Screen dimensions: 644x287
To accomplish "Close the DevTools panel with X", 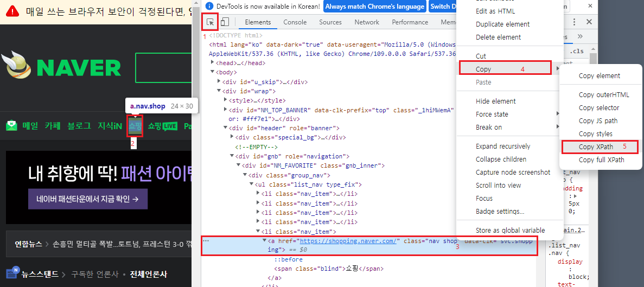I will pos(589,22).
